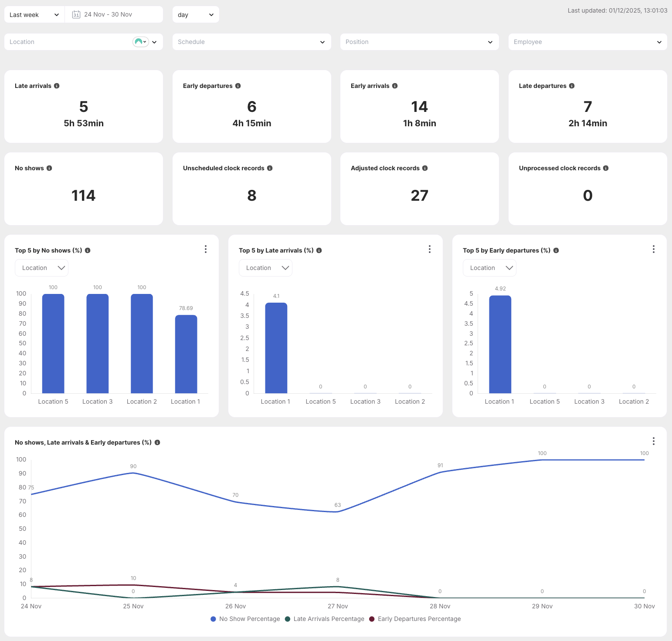
Task: Open three-dot menu on Top 5 by Late arrivals
Action: 430,249
